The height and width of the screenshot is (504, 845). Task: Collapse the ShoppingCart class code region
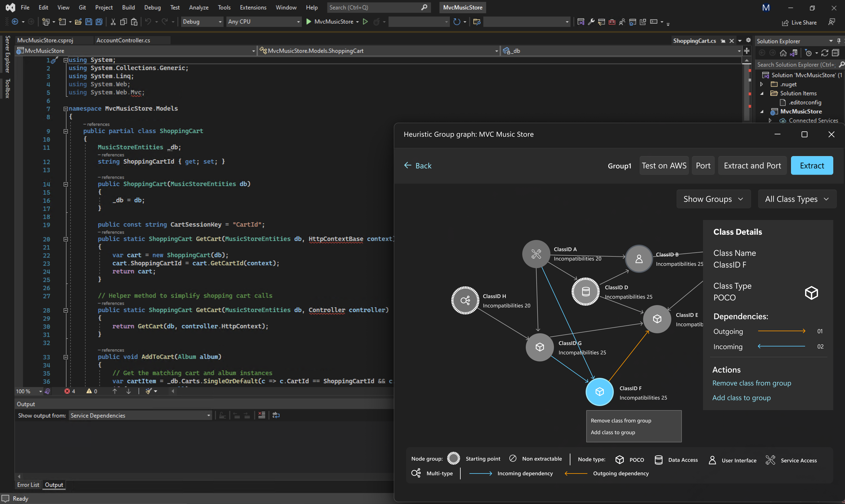pyautogui.click(x=65, y=131)
